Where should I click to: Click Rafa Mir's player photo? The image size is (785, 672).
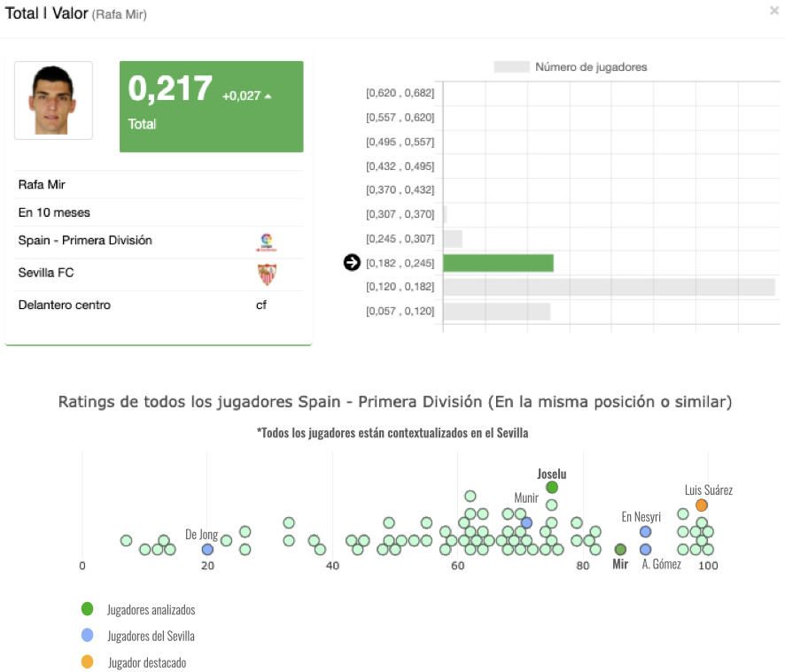(53, 100)
